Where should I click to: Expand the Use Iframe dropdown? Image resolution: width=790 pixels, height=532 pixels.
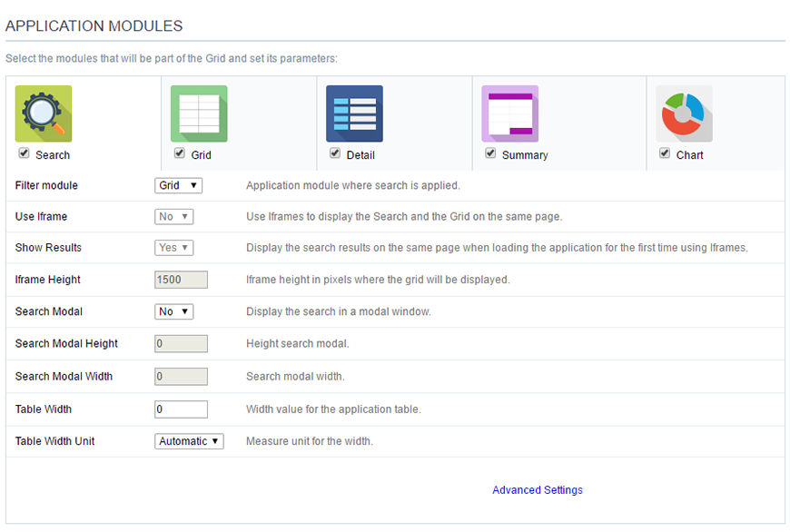173,216
